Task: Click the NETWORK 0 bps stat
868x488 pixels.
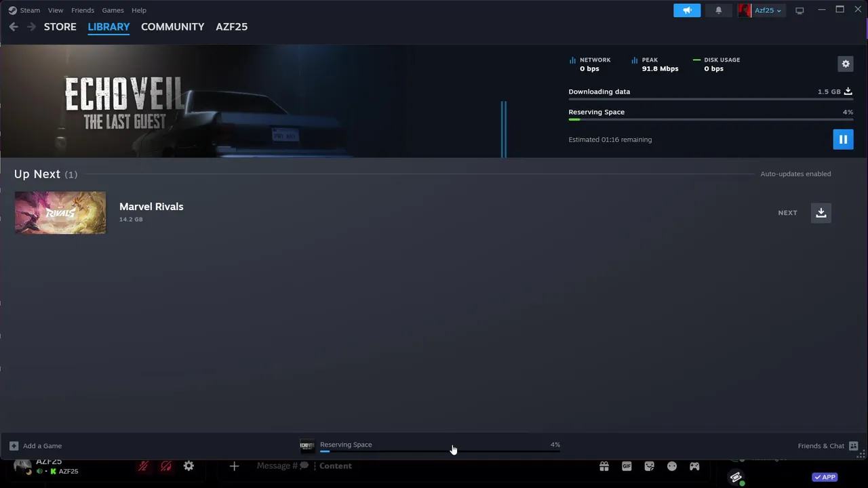Action: click(590, 64)
